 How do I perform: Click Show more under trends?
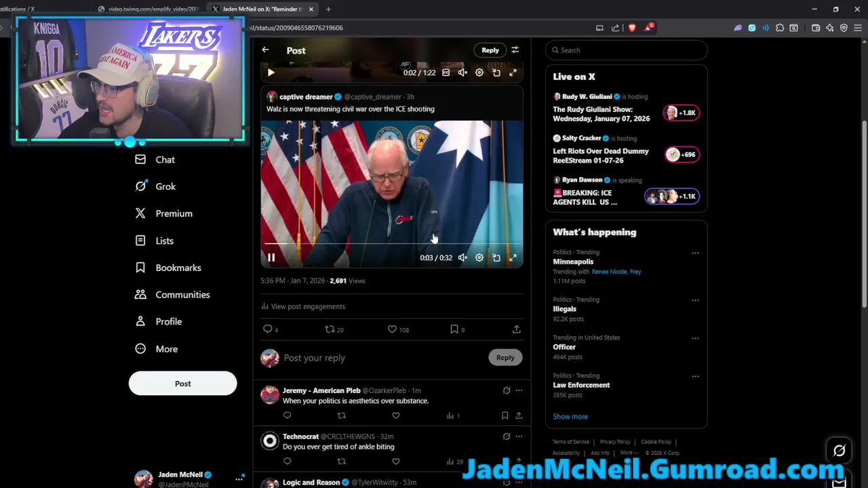[x=570, y=417]
